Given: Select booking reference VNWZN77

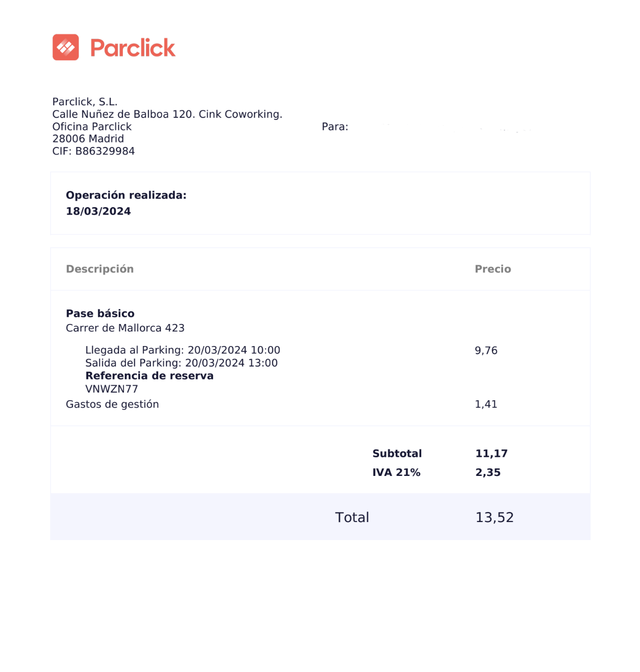Looking at the screenshot, I should (x=111, y=389).
